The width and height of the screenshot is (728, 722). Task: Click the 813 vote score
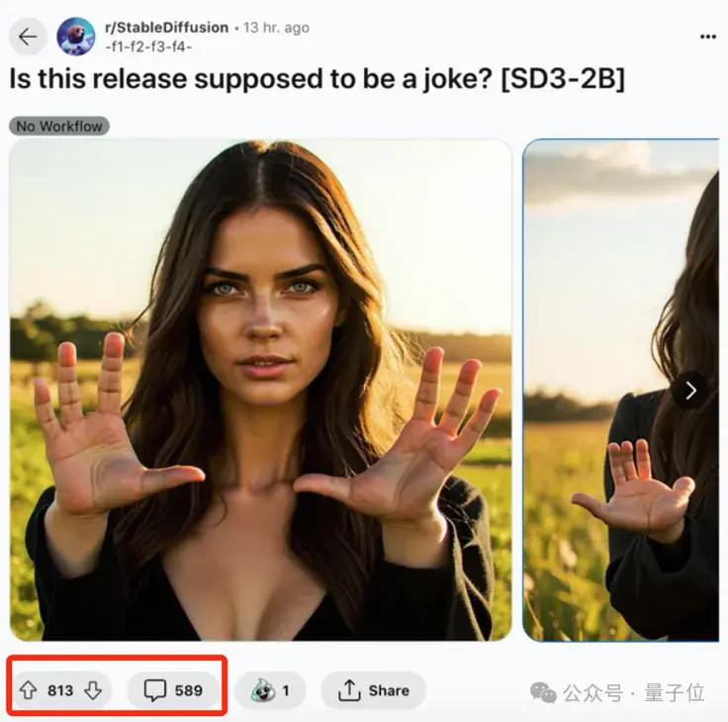click(x=60, y=690)
